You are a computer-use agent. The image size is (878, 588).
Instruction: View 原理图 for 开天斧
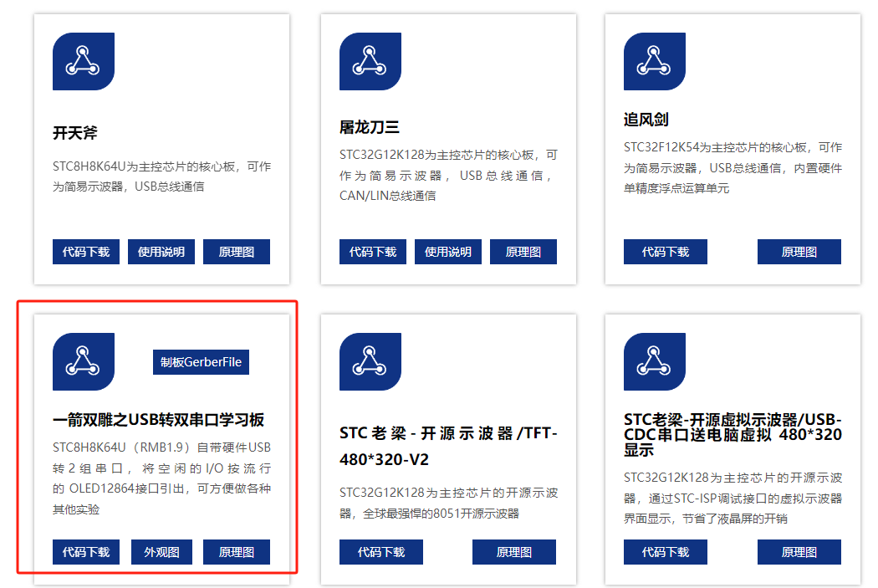[237, 252]
